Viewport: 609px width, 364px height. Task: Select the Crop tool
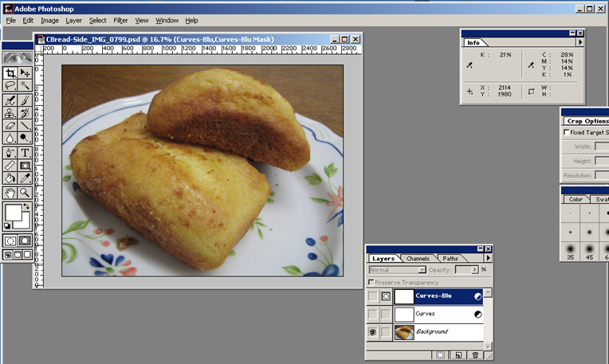pyautogui.click(x=10, y=72)
